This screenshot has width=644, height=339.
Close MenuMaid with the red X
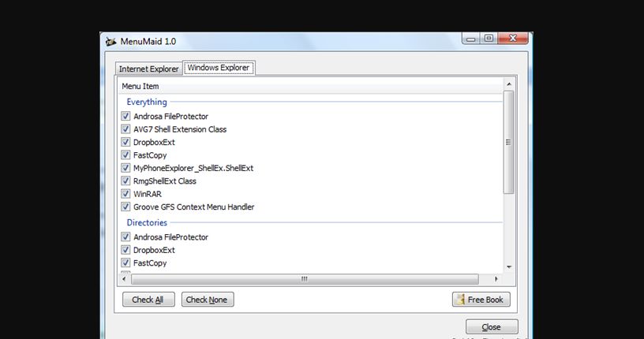point(513,39)
